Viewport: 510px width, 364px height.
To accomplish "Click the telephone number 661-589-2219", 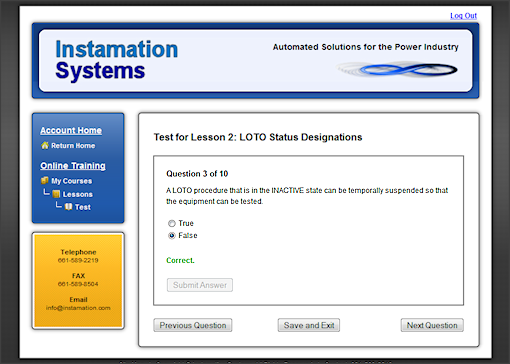I will pos(78,260).
